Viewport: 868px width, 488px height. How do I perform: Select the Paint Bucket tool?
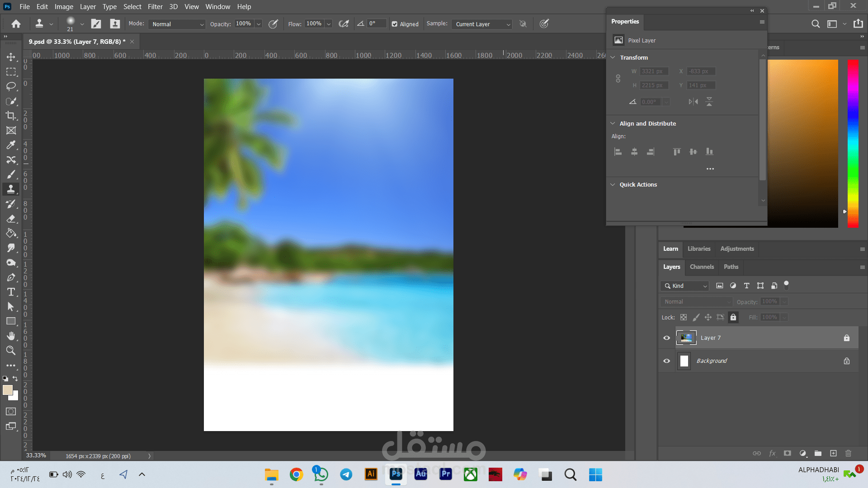(x=11, y=233)
